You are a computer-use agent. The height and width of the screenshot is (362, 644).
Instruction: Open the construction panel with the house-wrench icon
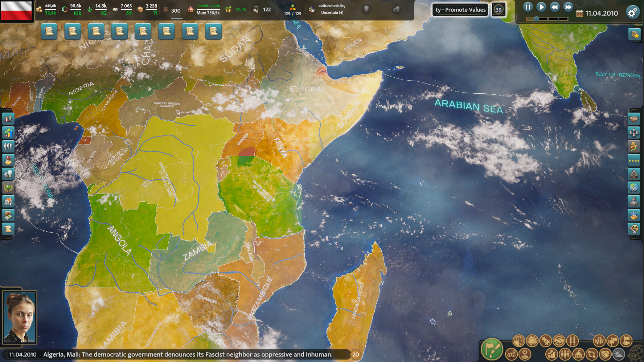click(8, 201)
